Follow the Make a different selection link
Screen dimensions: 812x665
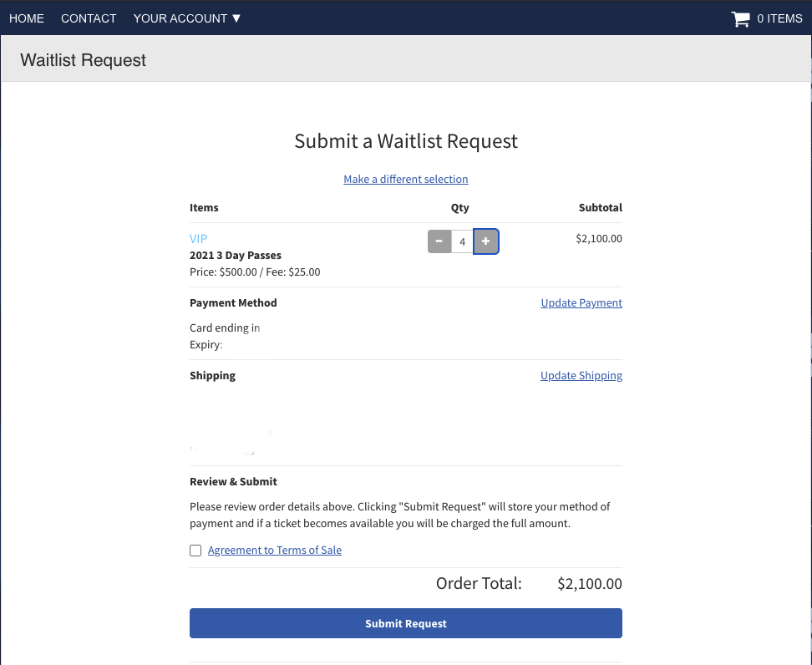405,179
